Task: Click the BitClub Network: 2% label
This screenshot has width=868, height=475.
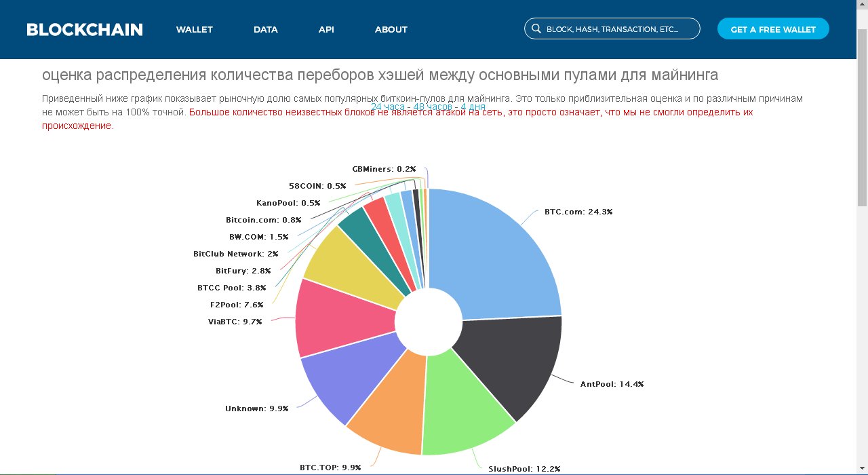Action: coord(236,254)
